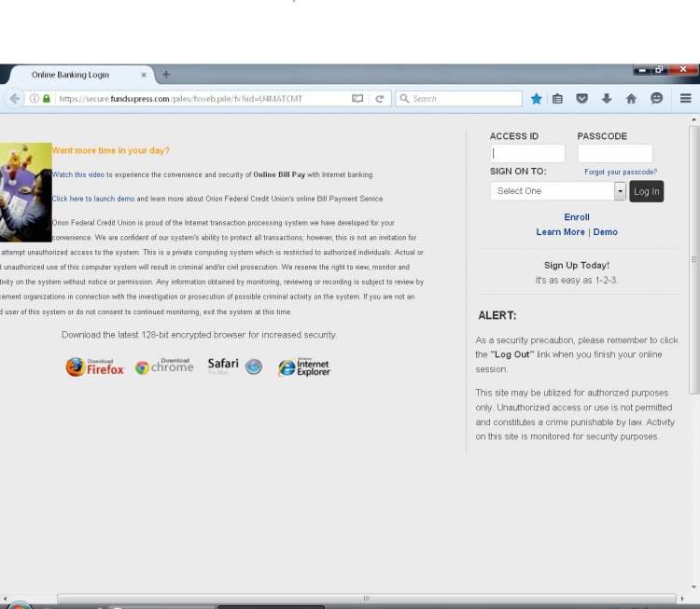Open downloads arrow icon
Viewport: 700px width, 609px height.
pos(607,99)
